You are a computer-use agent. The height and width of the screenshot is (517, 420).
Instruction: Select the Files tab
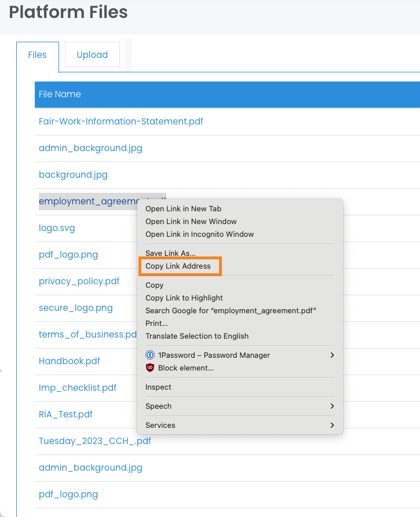(x=37, y=55)
